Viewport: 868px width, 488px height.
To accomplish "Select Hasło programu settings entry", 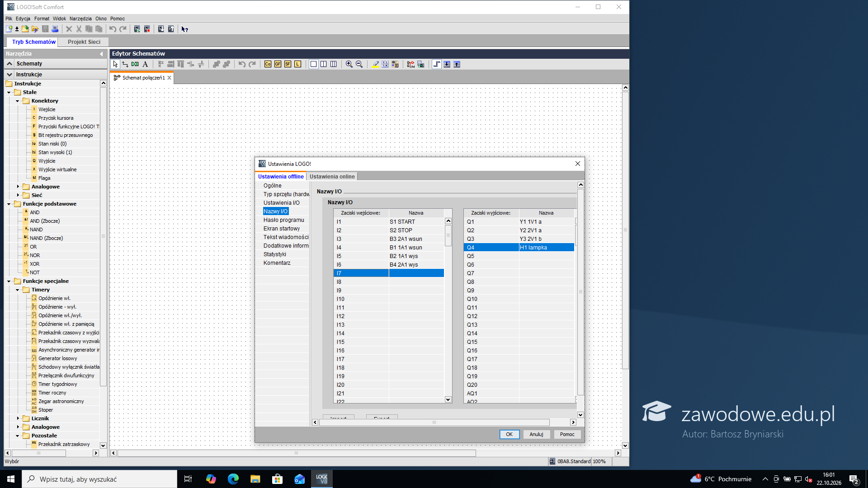I will (284, 220).
